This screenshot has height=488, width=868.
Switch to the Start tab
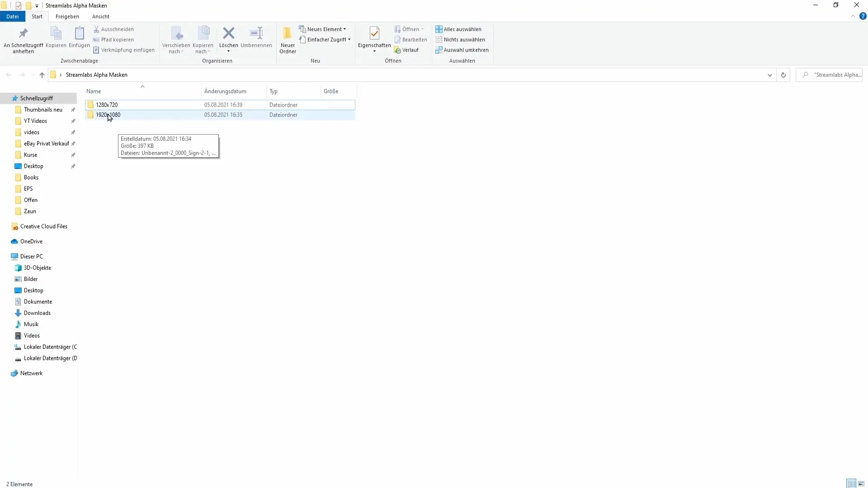pyautogui.click(x=37, y=16)
